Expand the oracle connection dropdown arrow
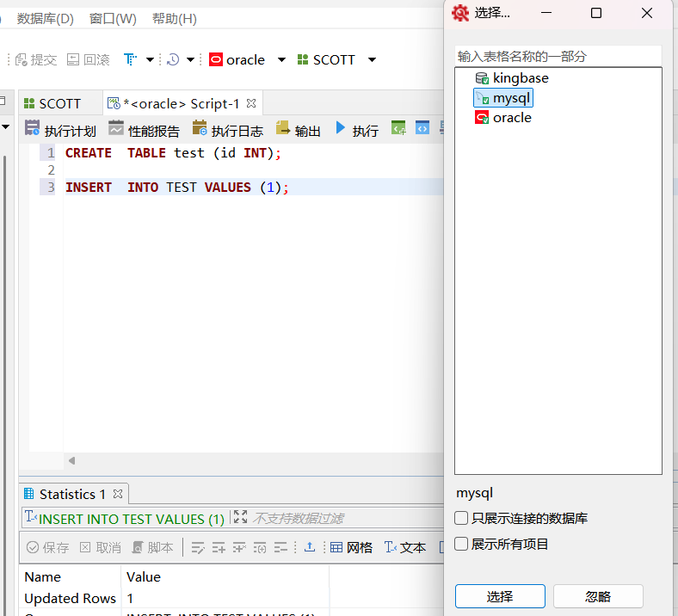This screenshot has height=616, width=678. click(281, 60)
